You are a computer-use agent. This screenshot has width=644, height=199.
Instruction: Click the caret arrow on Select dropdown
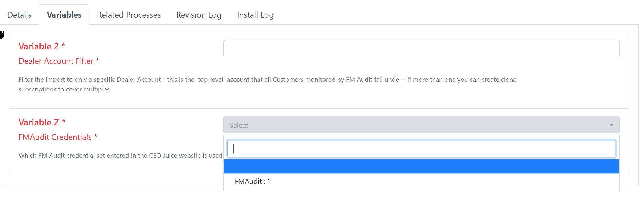611,125
